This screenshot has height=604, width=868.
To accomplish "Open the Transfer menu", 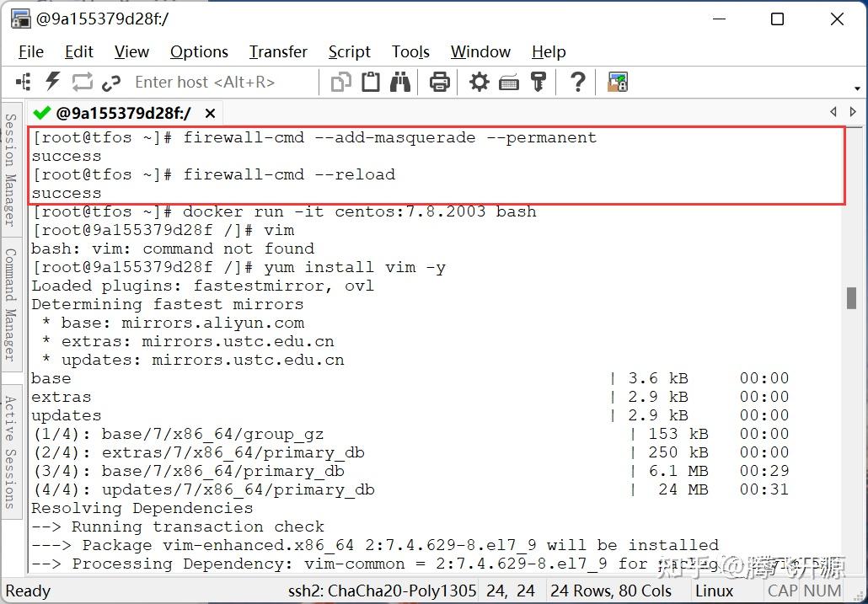I will point(278,52).
